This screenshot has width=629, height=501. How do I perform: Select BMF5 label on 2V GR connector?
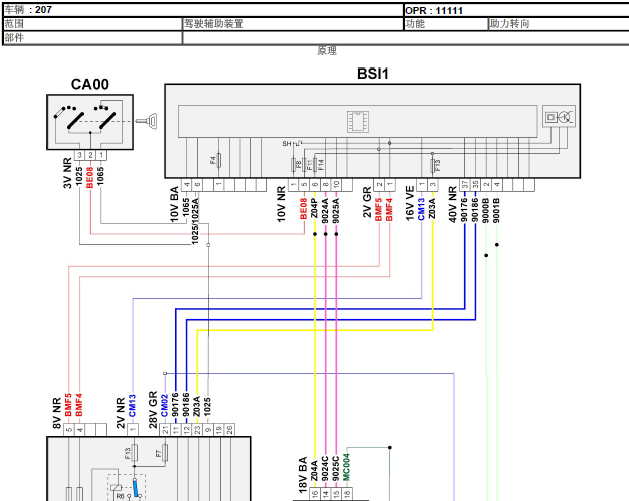[378, 209]
